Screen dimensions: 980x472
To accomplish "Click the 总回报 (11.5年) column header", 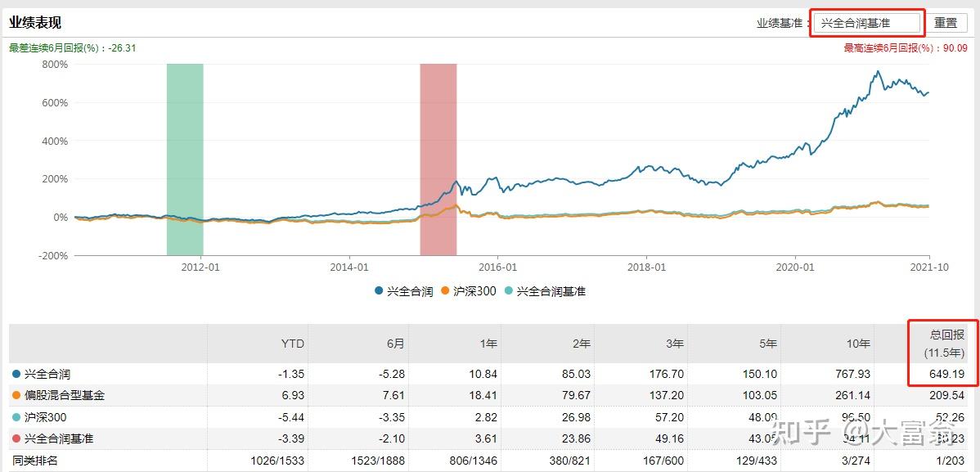I will (x=945, y=344).
